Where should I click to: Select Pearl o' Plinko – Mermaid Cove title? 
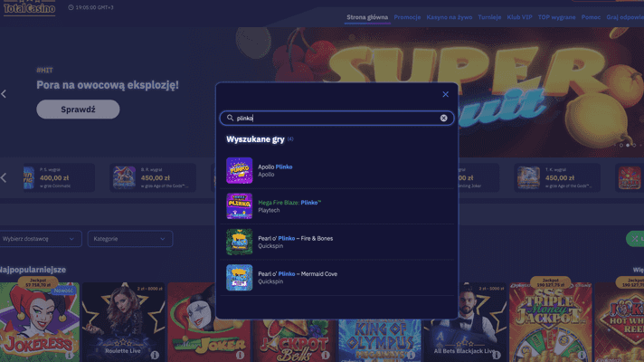tap(298, 274)
